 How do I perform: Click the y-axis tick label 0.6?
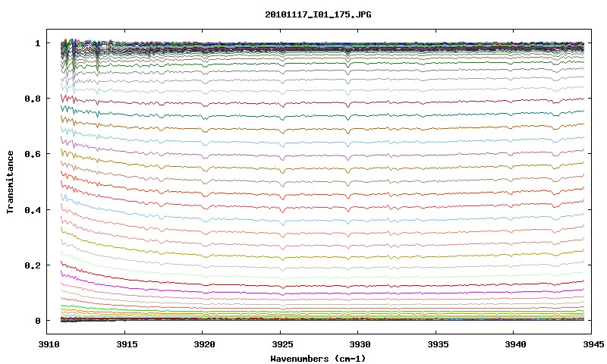[x=33, y=154]
